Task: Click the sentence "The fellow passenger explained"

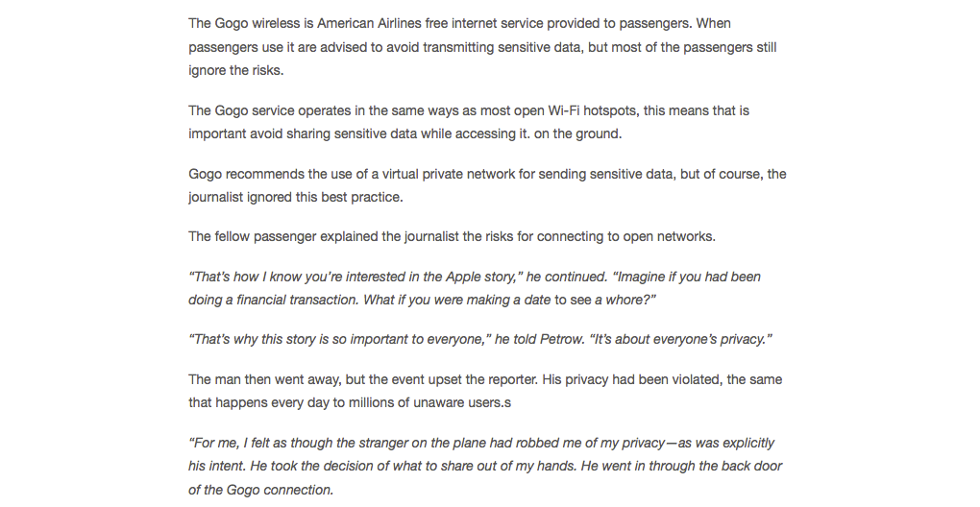Action: tap(452, 236)
